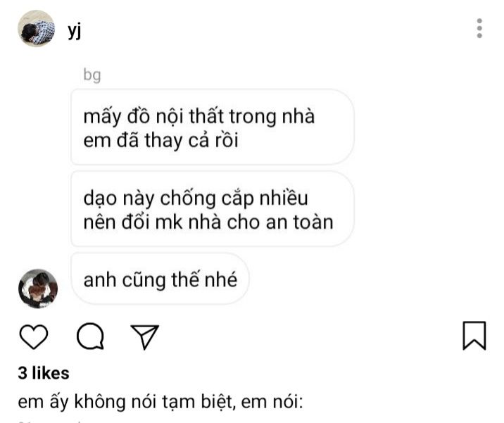Screen dimensions: 504x423
Task: Tap the chat sender's round avatar
Action: (38, 289)
